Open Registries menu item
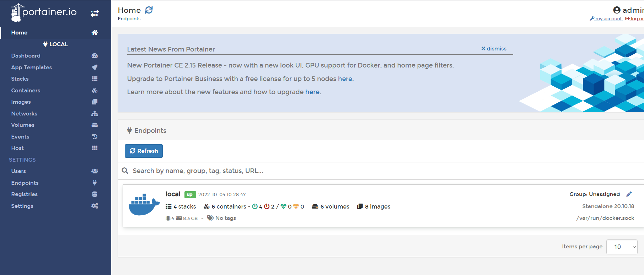This screenshot has width=644, height=275. coord(25,194)
